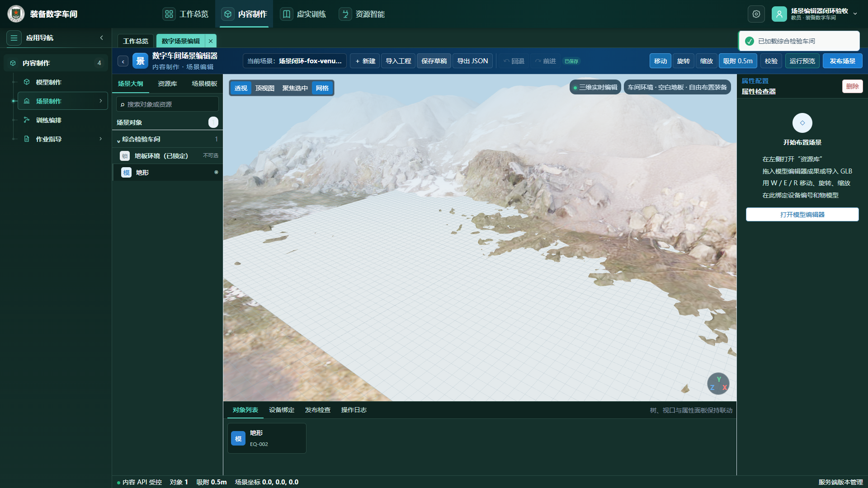Click 导入工程 to import a project

(398, 61)
